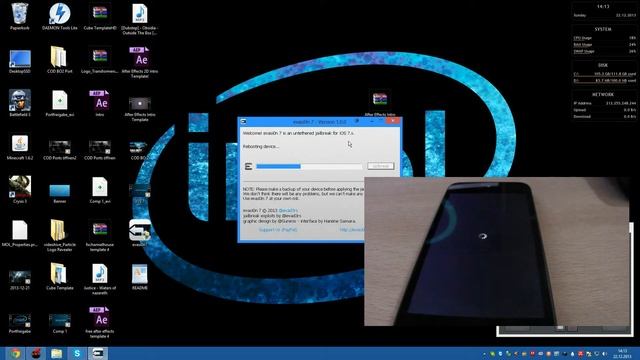Click the system monitor widget SYSTEM section
The image size is (640, 360).
604,41
